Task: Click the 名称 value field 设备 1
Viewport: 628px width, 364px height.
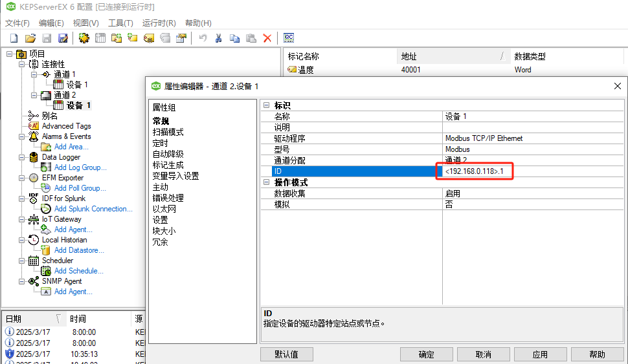Action: tap(533, 116)
